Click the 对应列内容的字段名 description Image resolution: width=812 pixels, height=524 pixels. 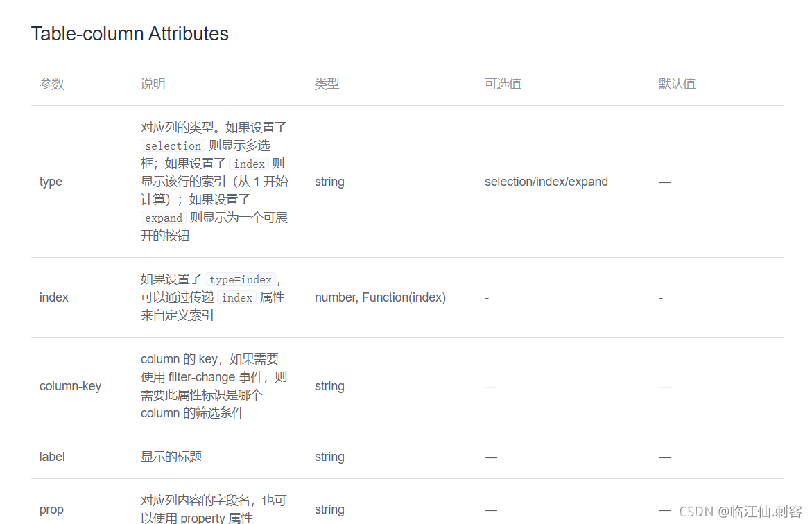pyautogui.click(x=214, y=509)
